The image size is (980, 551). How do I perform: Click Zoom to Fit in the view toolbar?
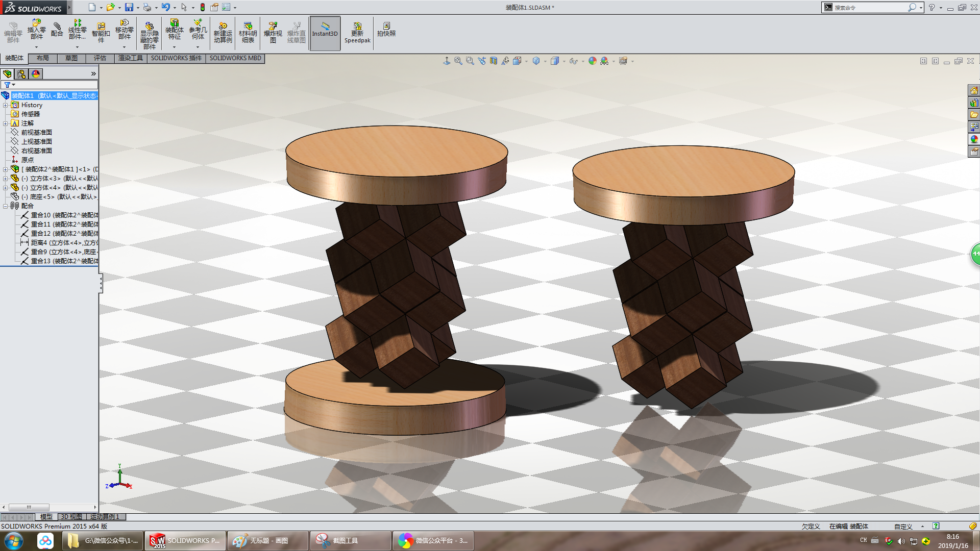pos(458,61)
